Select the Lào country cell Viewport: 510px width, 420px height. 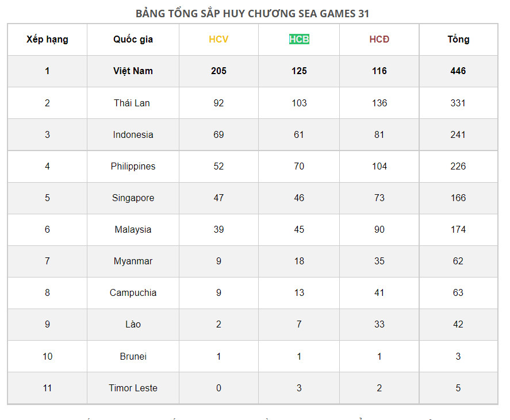pos(133,324)
